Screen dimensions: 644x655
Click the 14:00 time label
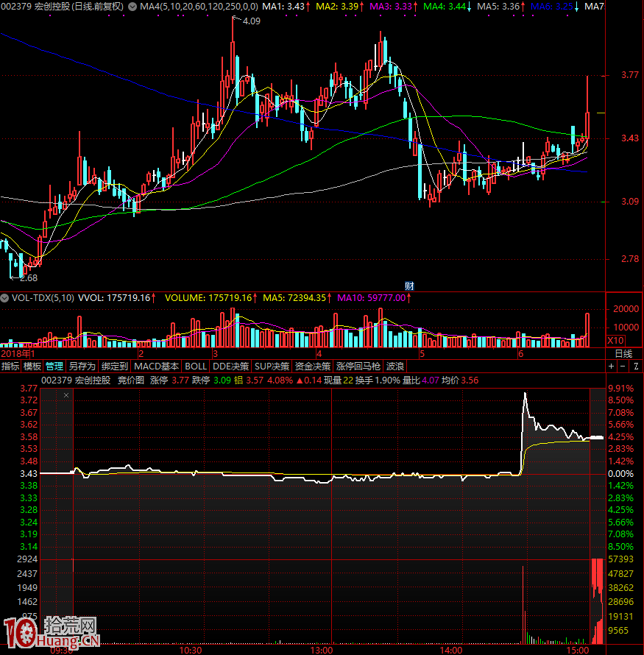[x=451, y=651]
